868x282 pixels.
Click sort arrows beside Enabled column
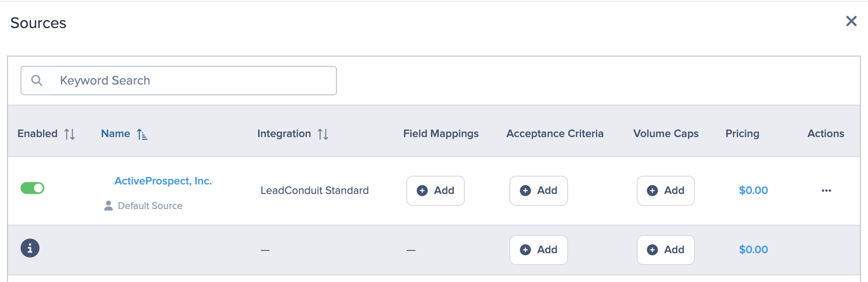coord(70,134)
